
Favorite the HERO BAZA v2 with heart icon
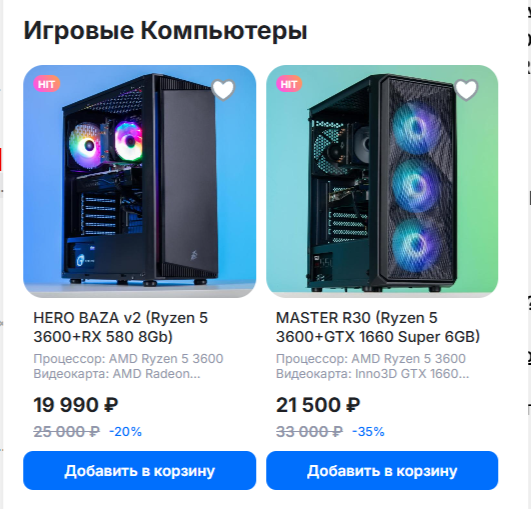coord(223,89)
